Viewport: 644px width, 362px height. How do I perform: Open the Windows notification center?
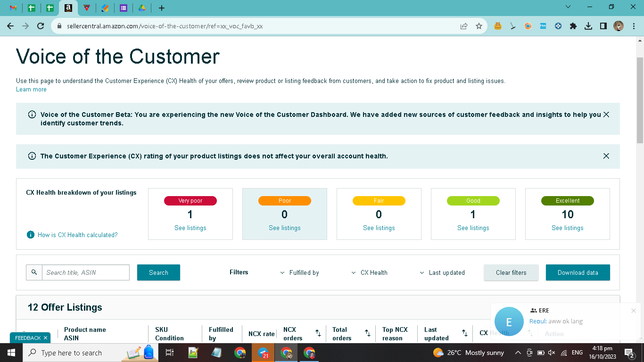(x=629, y=353)
